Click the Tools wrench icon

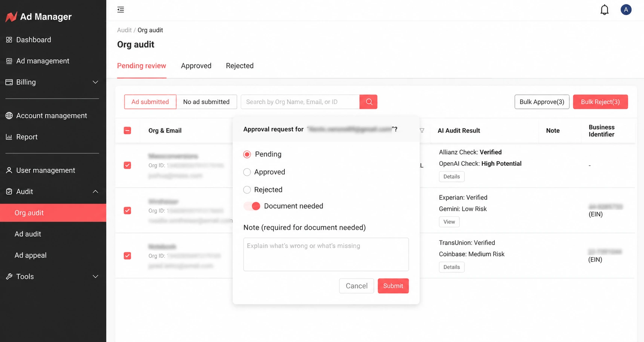tap(9, 277)
